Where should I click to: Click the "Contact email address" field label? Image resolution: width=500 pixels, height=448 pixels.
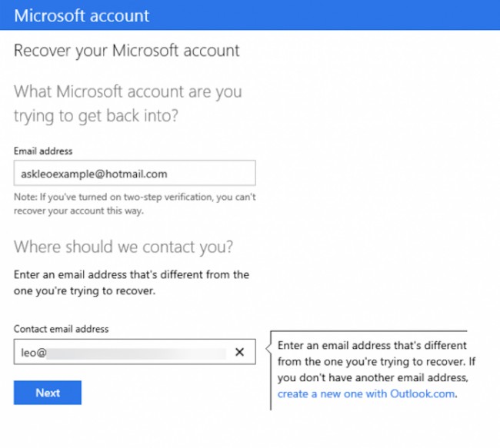pyautogui.click(x=62, y=329)
